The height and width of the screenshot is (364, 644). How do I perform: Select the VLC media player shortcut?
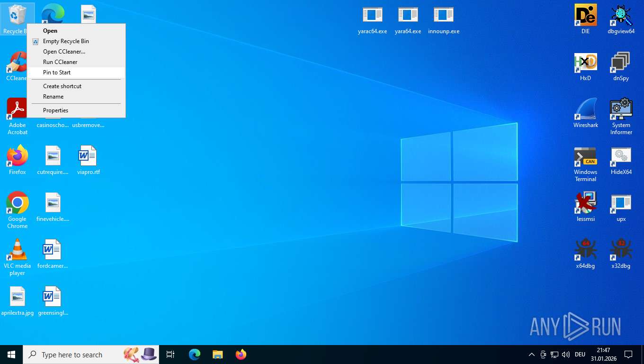(18, 257)
